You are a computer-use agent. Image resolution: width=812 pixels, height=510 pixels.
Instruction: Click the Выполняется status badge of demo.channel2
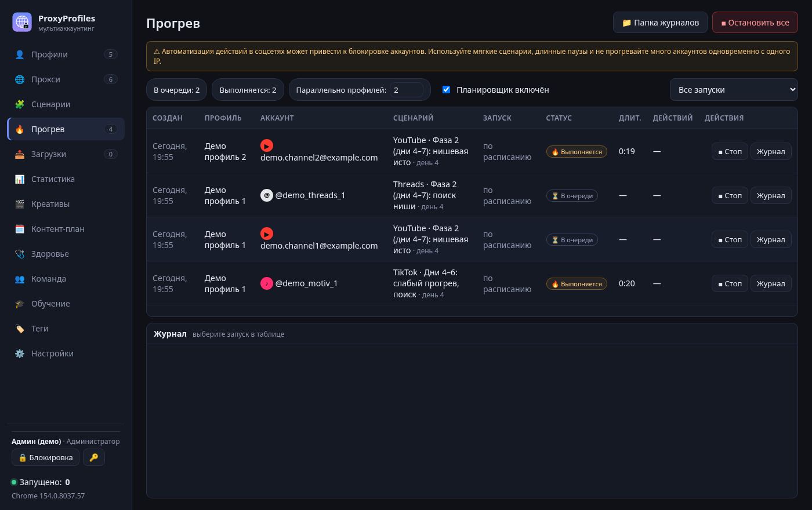pos(577,152)
